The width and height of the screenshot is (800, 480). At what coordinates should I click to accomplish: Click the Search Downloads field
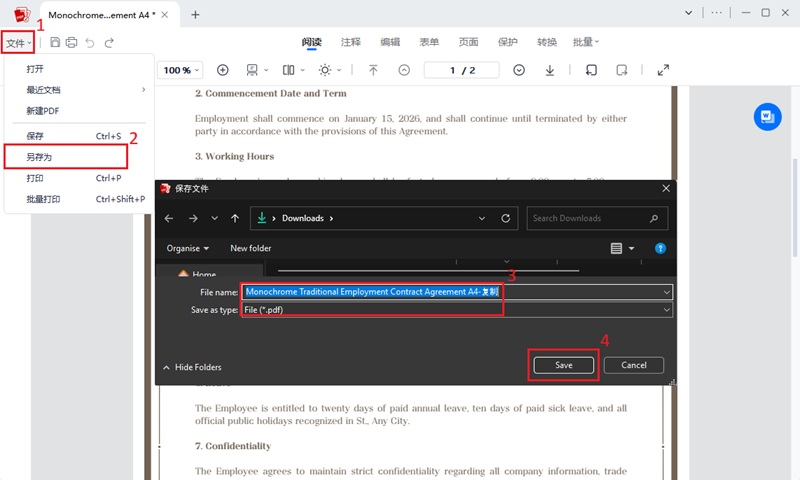click(x=597, y=218)
